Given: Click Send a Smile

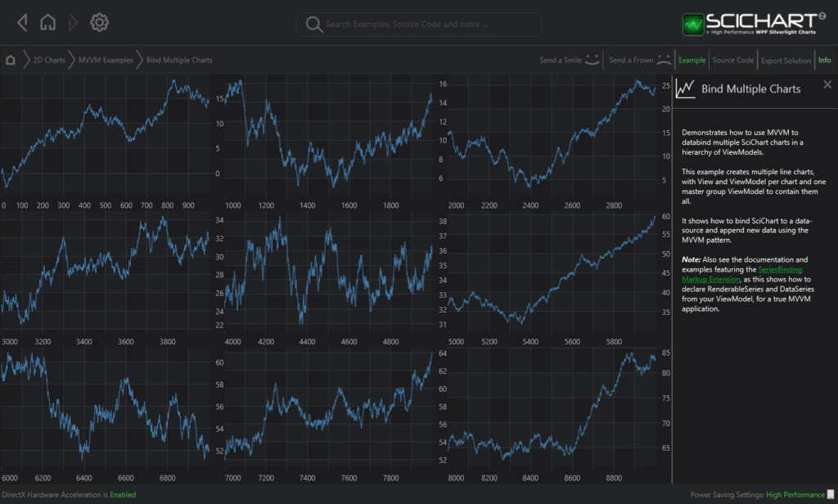Looking at the screenshot, I should point(561,60).
